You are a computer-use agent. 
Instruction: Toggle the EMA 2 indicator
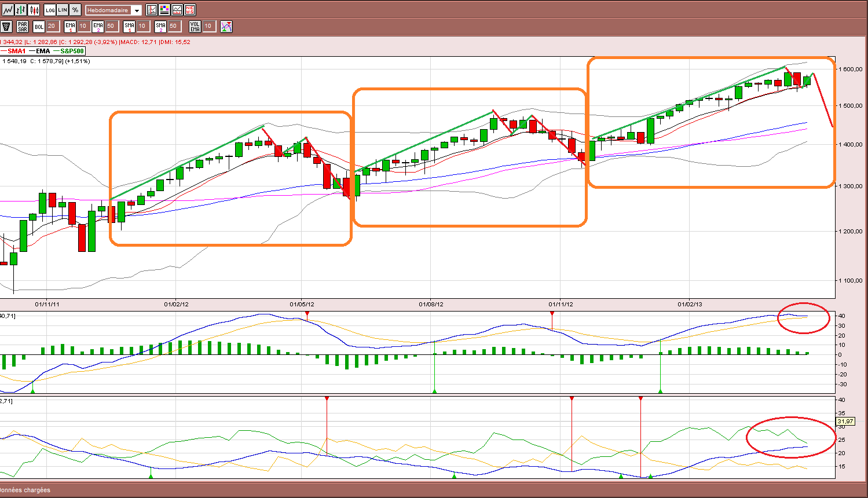pyautogui.click(x=98, y=27)
